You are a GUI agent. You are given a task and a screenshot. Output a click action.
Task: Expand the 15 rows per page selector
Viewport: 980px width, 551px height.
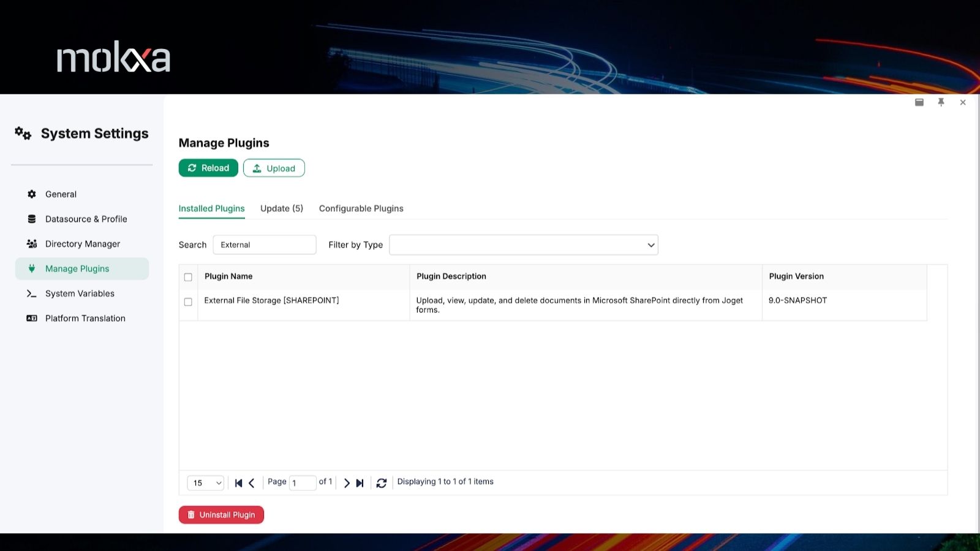click(x=205, y=483)
